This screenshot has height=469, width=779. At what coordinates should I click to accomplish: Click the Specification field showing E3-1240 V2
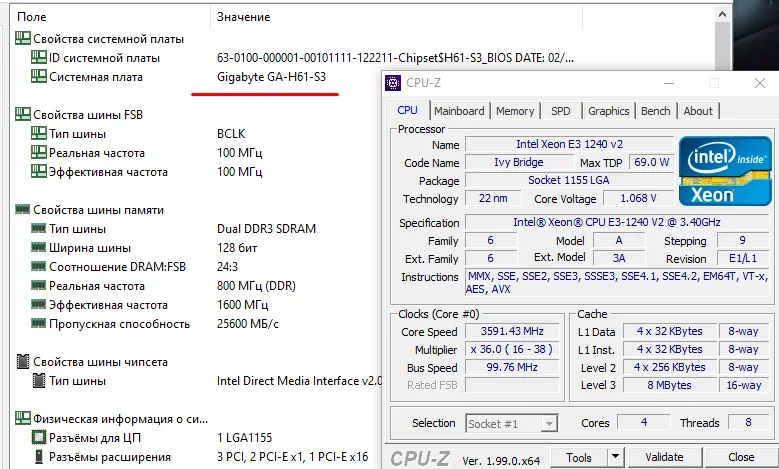click(x=617, y=222)
